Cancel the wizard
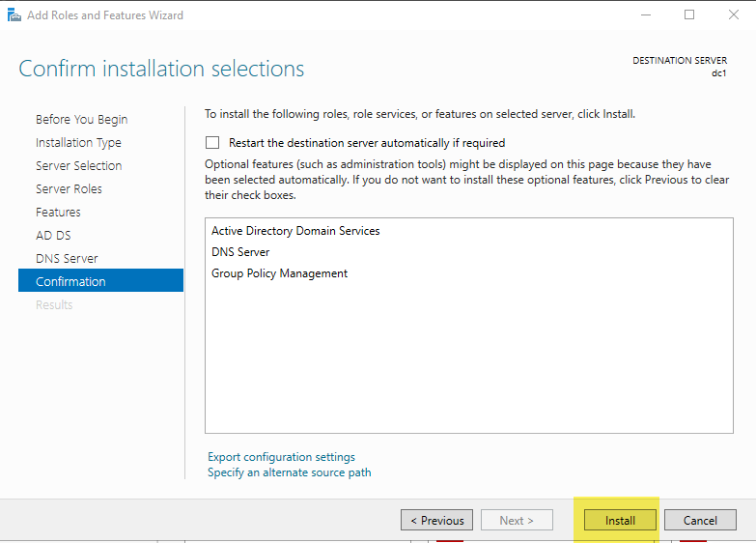Image resolution: width=756 pixels, height=543 pixels. [x=700, y=520]
